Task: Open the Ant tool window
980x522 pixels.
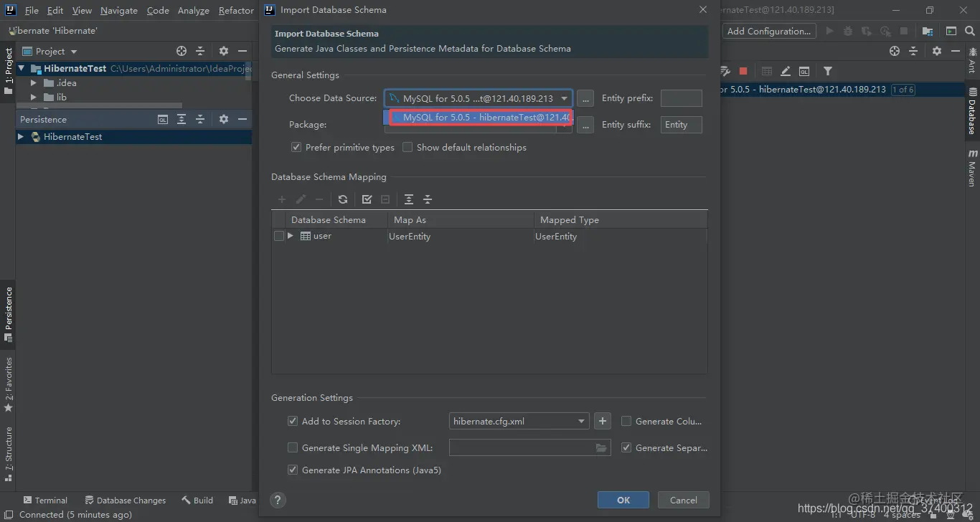Action: coord(972,60)
